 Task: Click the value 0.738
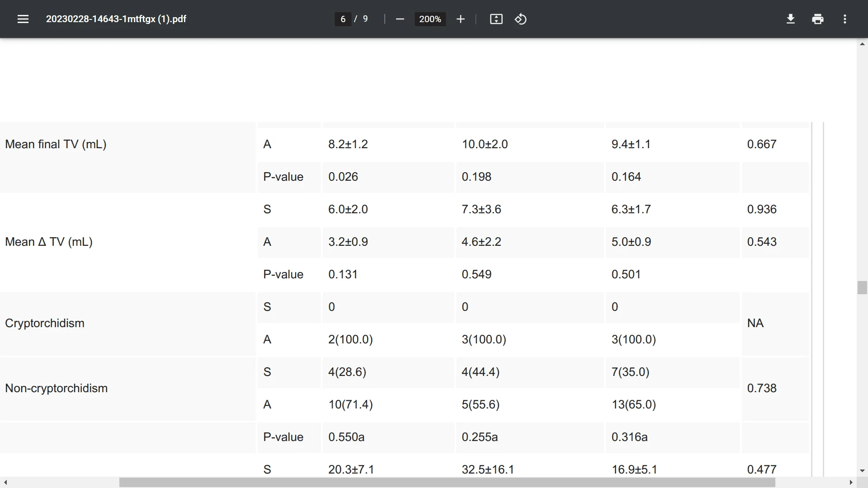click(762, 388)
